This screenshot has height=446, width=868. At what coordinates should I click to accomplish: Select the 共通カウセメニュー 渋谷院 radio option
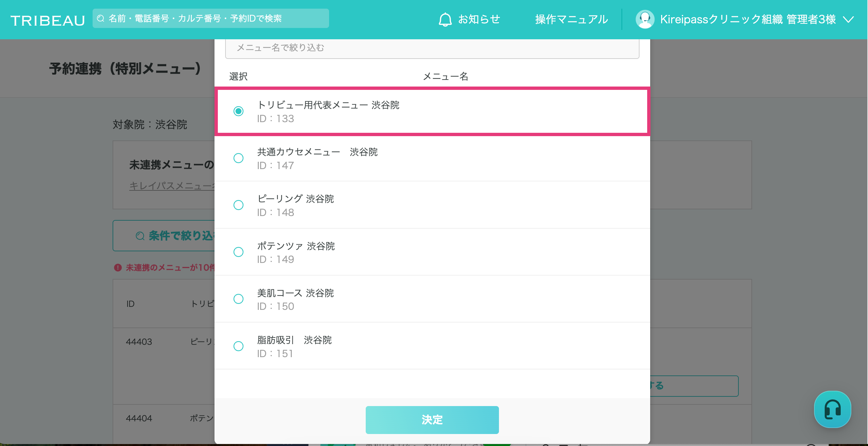pos(238,158)
